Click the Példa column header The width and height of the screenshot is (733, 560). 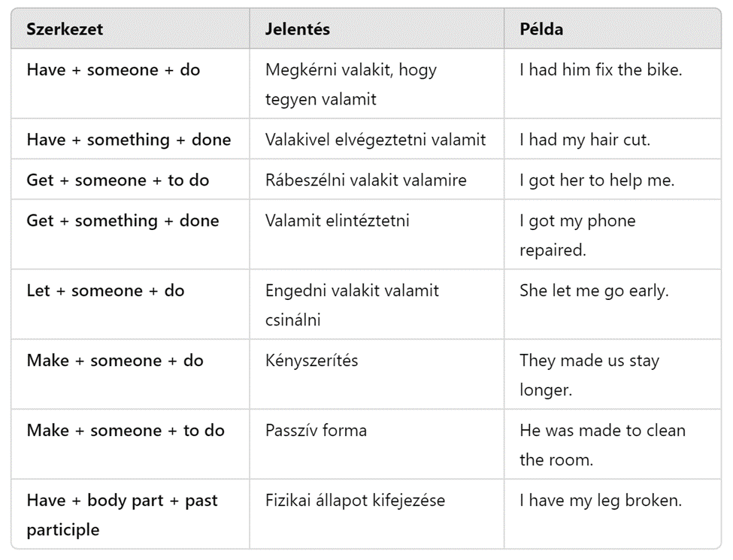541,29
